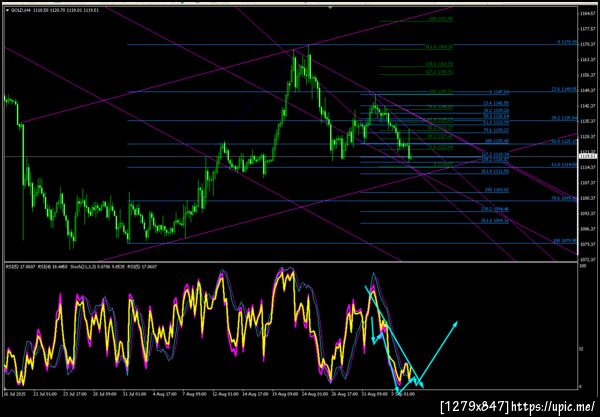Click the 31 Jul 01:00 time label

[x=135, y=394]
